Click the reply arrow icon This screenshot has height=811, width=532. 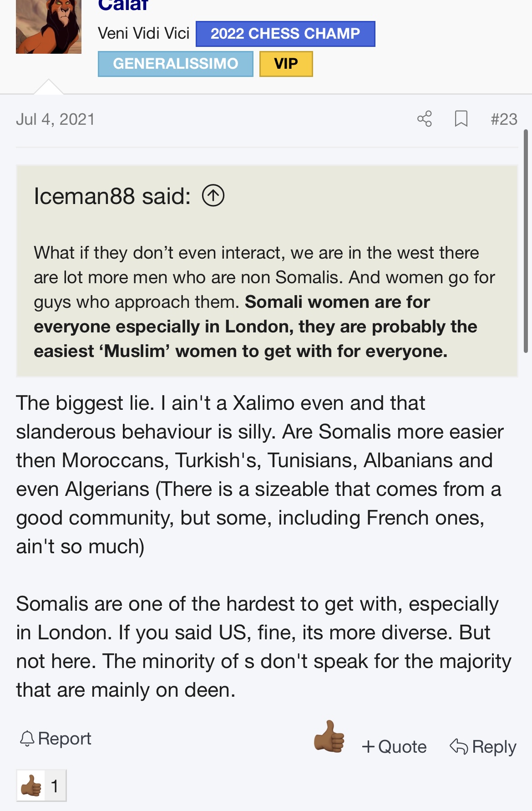(x=459, y=747)
